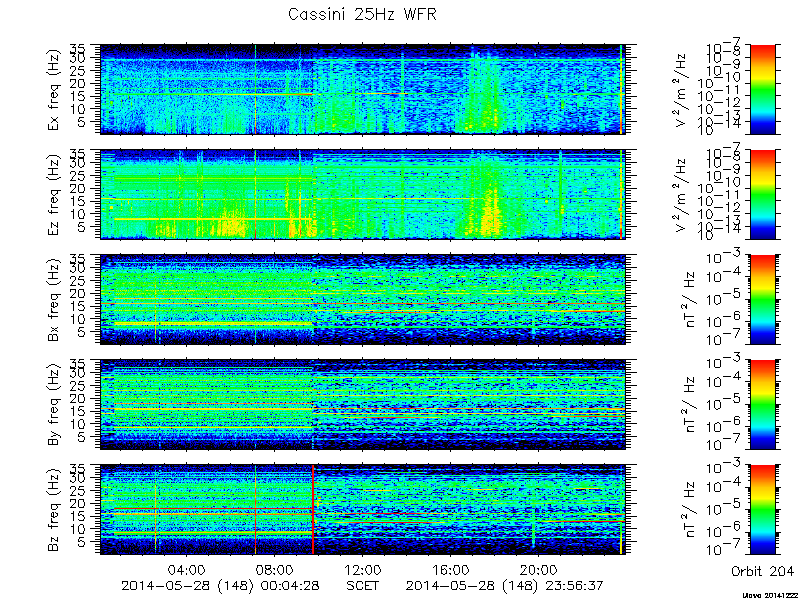Click the Ex spectrogram panel
The height and width of the screenshot is (600, 800).
(363, 89)
